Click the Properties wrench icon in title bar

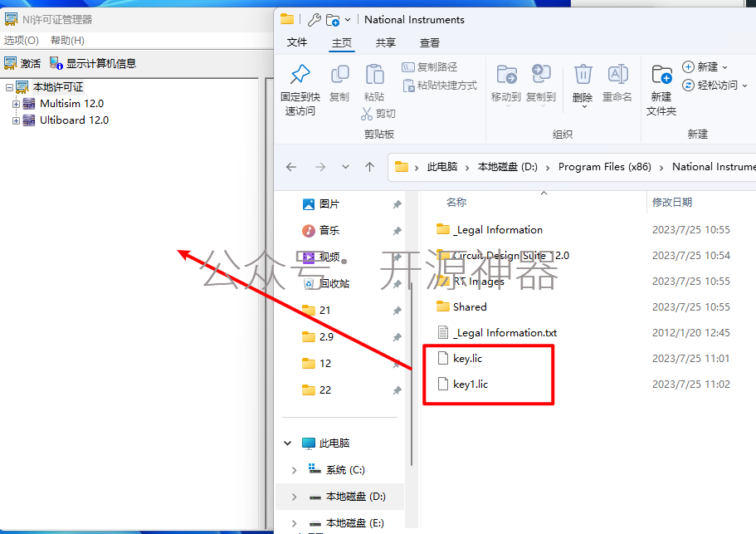(315, 20)
